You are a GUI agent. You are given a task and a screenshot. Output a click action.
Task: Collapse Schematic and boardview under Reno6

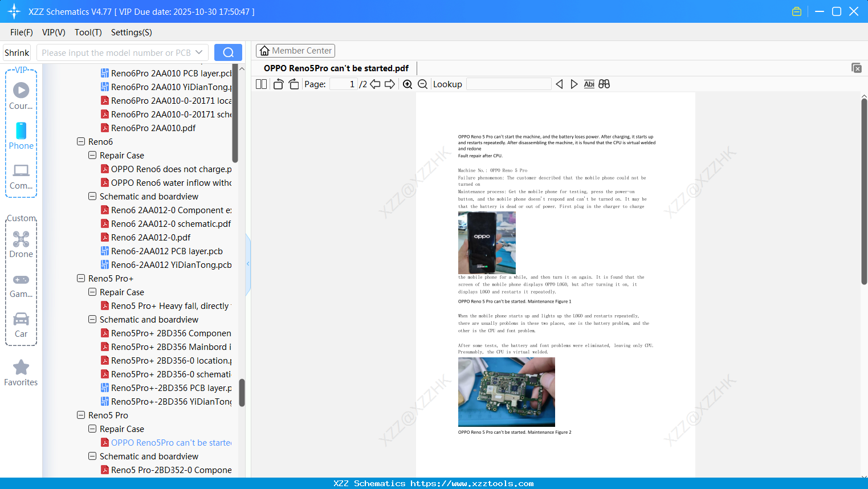click(92, 196)
